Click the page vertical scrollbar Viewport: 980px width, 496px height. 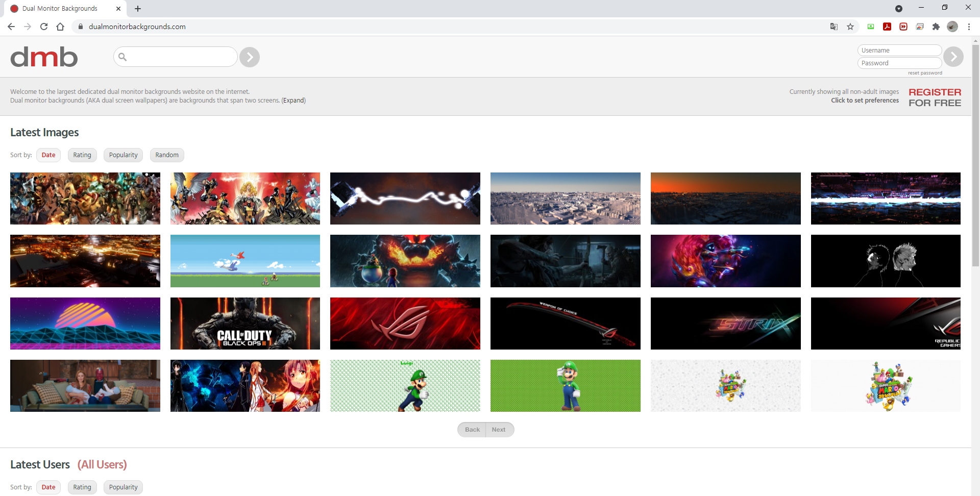coord(975,155)
